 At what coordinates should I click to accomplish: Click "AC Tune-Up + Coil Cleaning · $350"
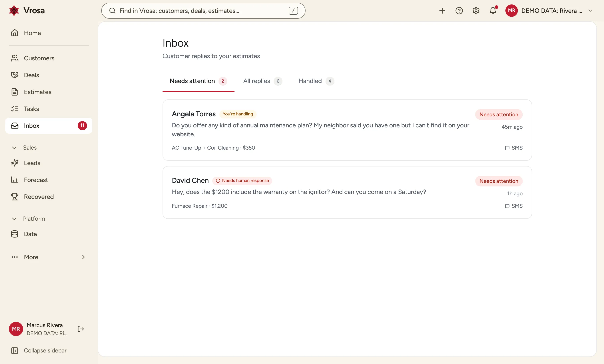(x=213, y=148)
